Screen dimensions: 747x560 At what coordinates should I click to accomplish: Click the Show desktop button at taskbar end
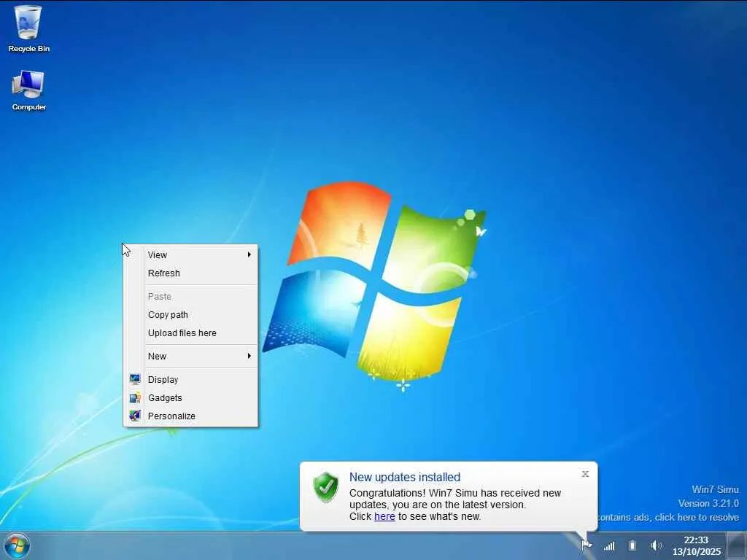(736, 545)
